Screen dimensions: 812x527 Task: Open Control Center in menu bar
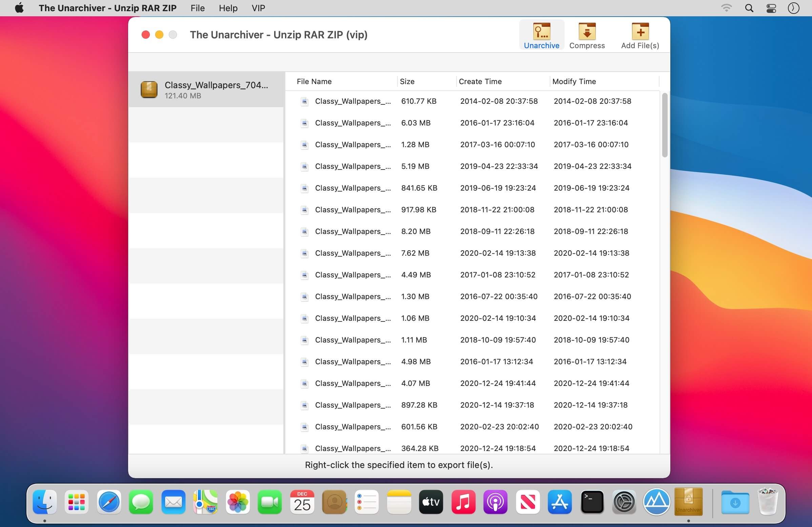point(771,8)
